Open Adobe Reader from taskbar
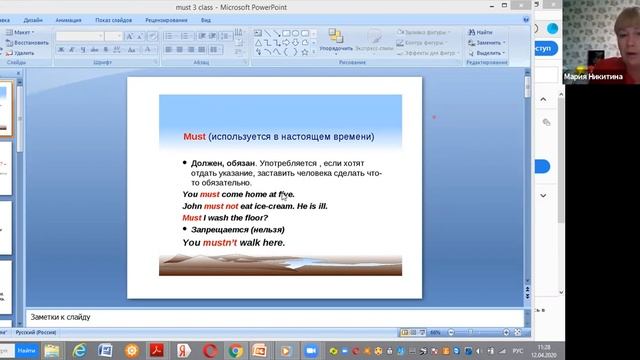This screenshot has width=640, height=360. (157, 351)
